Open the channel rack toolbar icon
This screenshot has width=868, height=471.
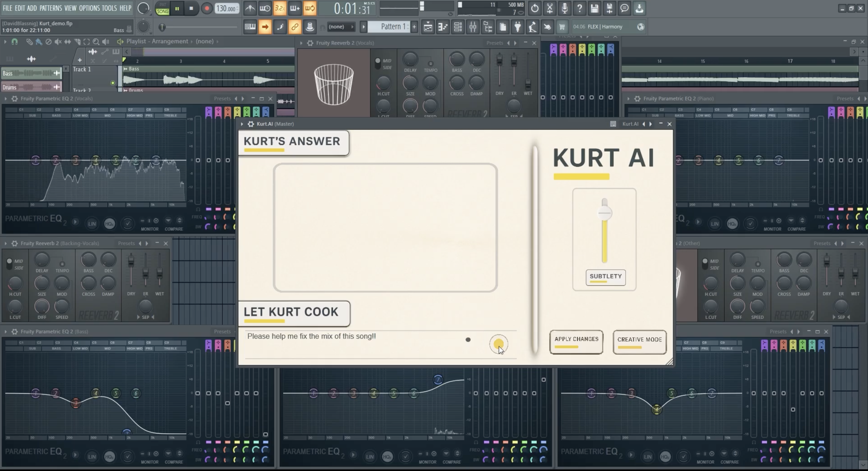click(458, 27)
